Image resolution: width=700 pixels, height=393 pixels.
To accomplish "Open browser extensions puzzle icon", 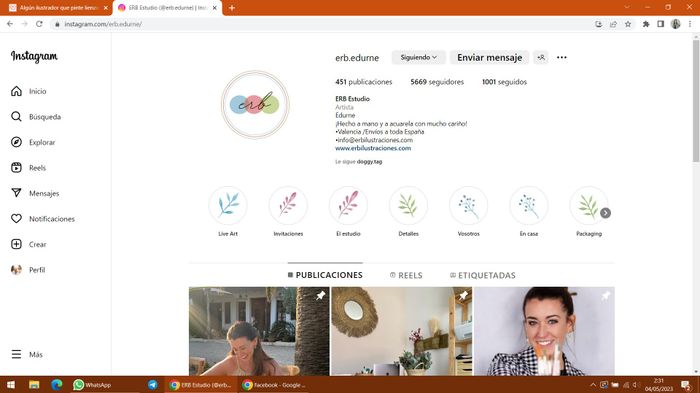I will point(646,24).
